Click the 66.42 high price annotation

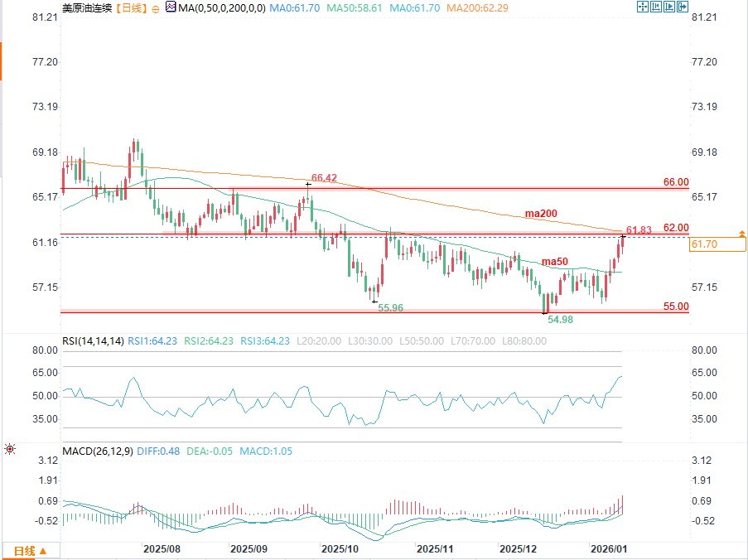[x=325, y=178]
